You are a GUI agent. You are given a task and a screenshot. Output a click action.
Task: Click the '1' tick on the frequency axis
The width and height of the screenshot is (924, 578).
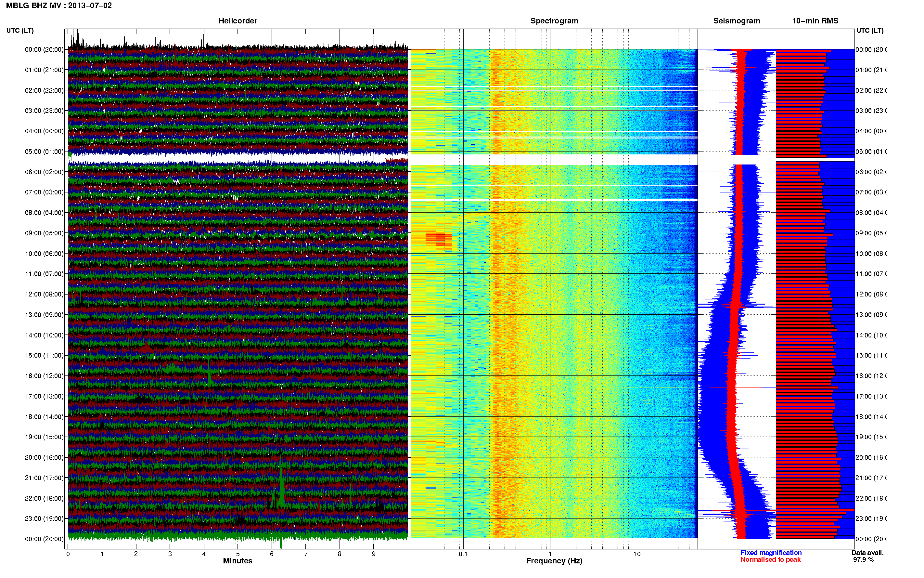coord(550,554)
